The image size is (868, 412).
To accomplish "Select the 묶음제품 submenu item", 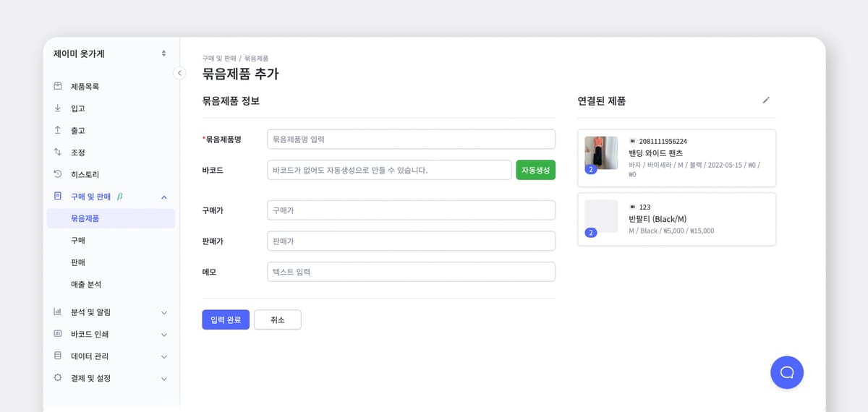I will pos(111,218).
